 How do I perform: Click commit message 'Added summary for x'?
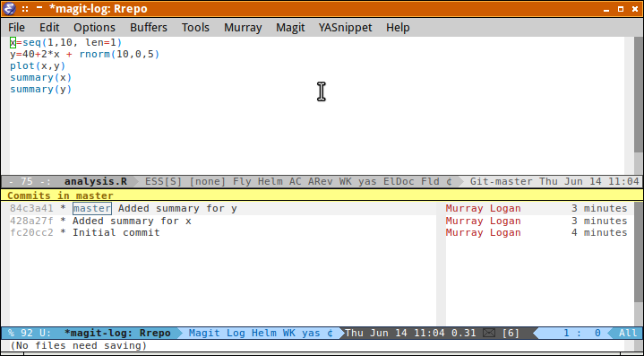point(132,221)
